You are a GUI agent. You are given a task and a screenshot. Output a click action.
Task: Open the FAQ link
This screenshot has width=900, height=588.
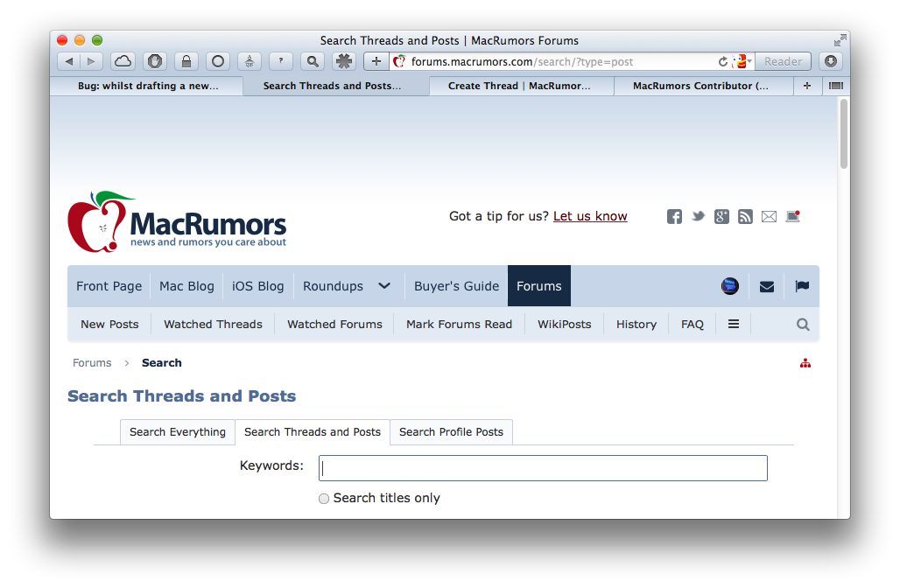[x=693, y=324]
